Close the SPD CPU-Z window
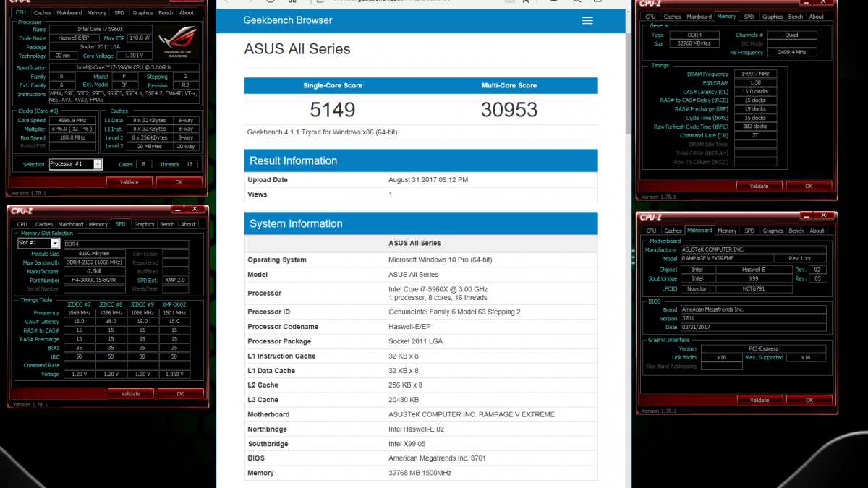This screenshot has width=868, height=488. [195, 208]
